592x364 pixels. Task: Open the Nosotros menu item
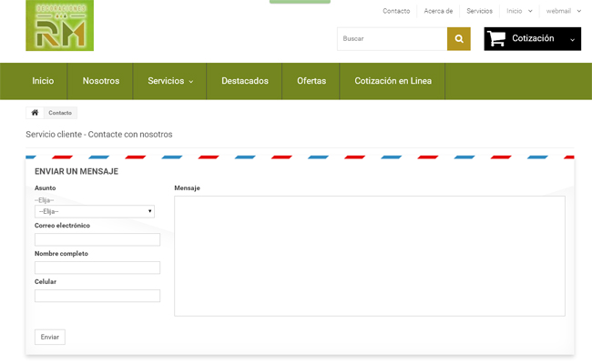[x=101, y=81]
